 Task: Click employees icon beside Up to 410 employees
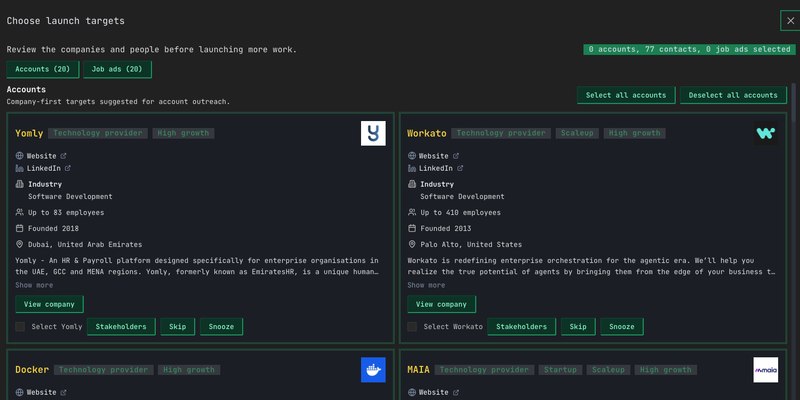point(412,212)
